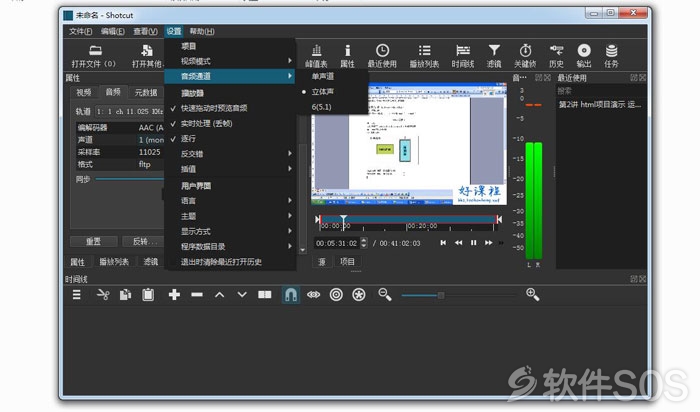Screen dimensions: 700x412
Task: Open the 文件(F) menu
Action: pyautogui.click(x=80, y=31)
